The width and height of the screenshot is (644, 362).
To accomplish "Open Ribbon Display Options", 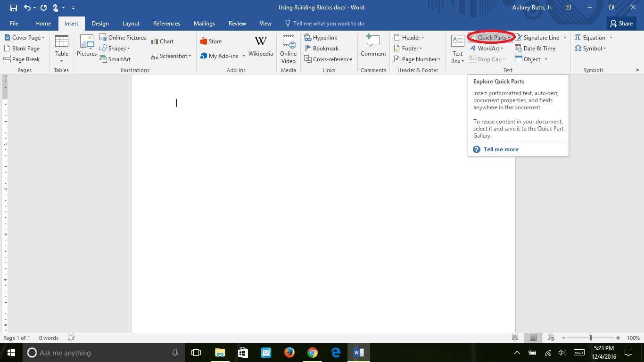I will click(x=568, y=8).
